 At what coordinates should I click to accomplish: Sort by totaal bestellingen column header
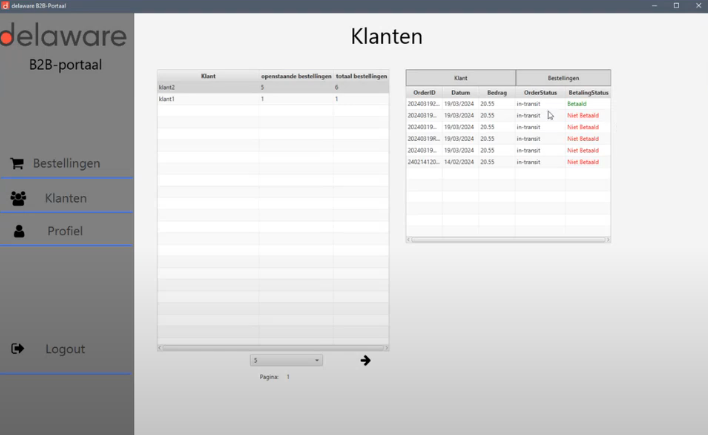tap(361, 76)
